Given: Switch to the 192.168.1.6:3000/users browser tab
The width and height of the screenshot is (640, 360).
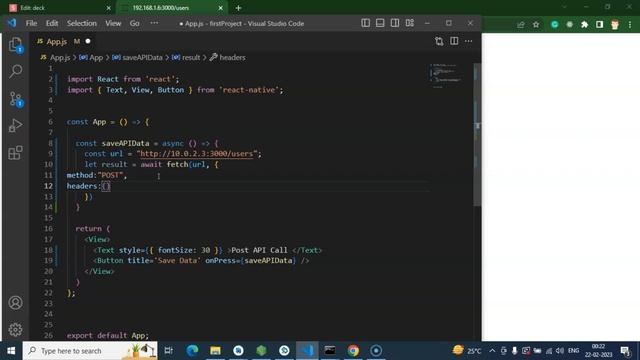Looking at the screenshot, I should coord(171,8).
